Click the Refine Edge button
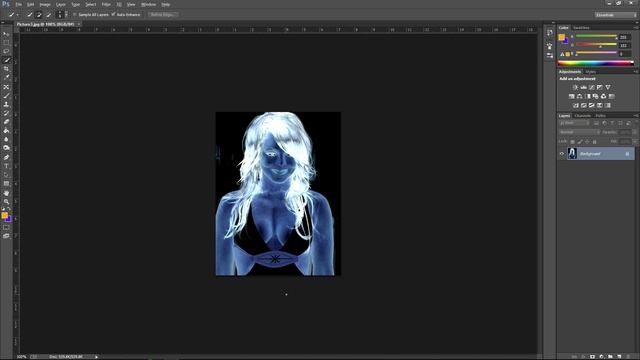This screenshot has height=360, width=640. click(162, 15)
